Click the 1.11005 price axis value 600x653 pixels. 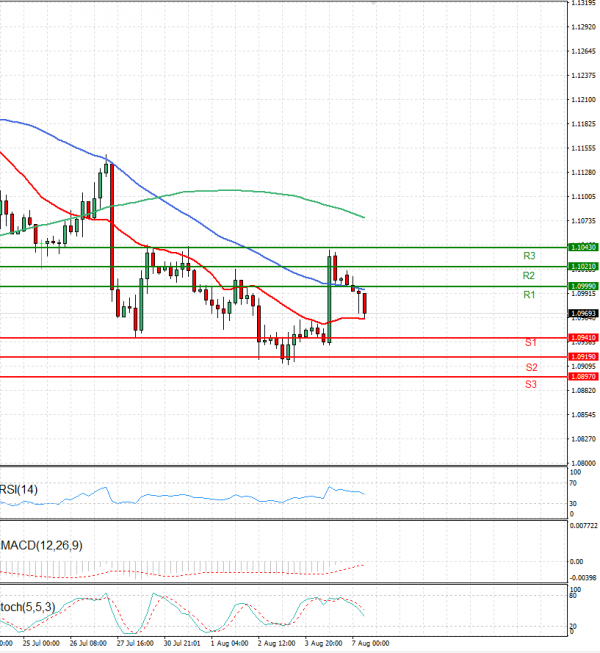click(x=583, y=197)
